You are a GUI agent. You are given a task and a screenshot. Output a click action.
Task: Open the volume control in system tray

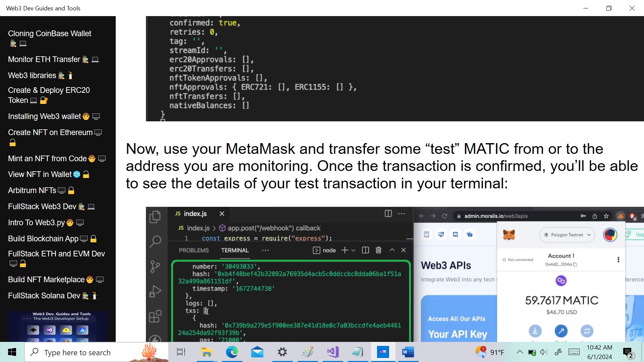pos(544,352)
